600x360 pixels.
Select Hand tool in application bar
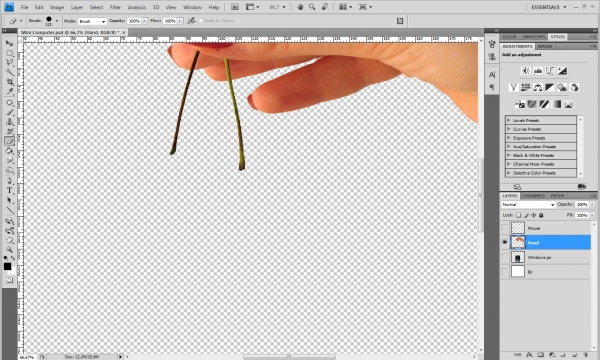pyautogui.click(x=300, y=7)
